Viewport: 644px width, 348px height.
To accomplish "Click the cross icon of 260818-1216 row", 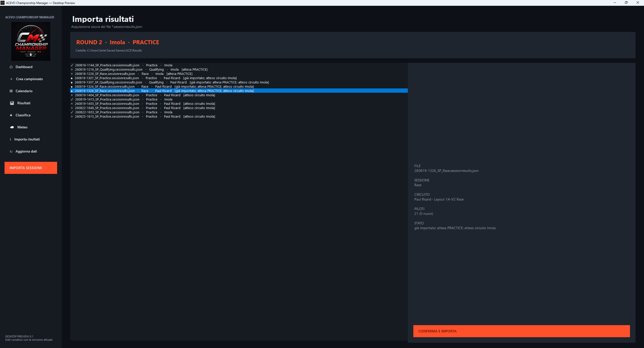I will [x=72, y=70].
